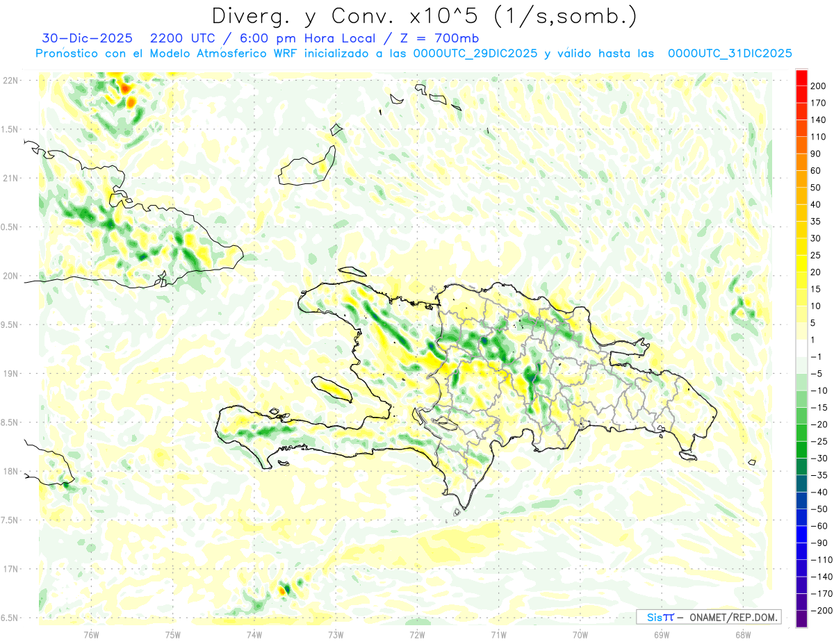The width and height of the screenshot is (834, 644).
Task: Click the 73W longitude label
Action: pyautogui.click(x=336, y=634)
